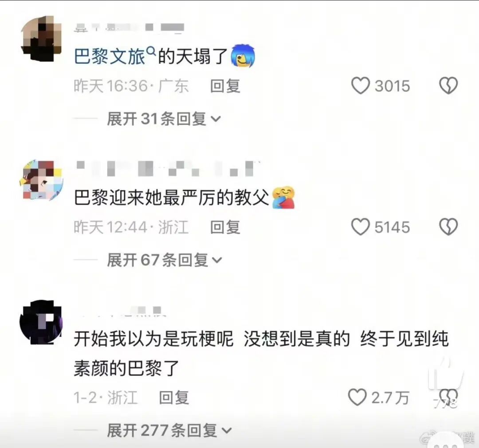Reply to the 广东 comment from 16:36

tap(225, 86)
